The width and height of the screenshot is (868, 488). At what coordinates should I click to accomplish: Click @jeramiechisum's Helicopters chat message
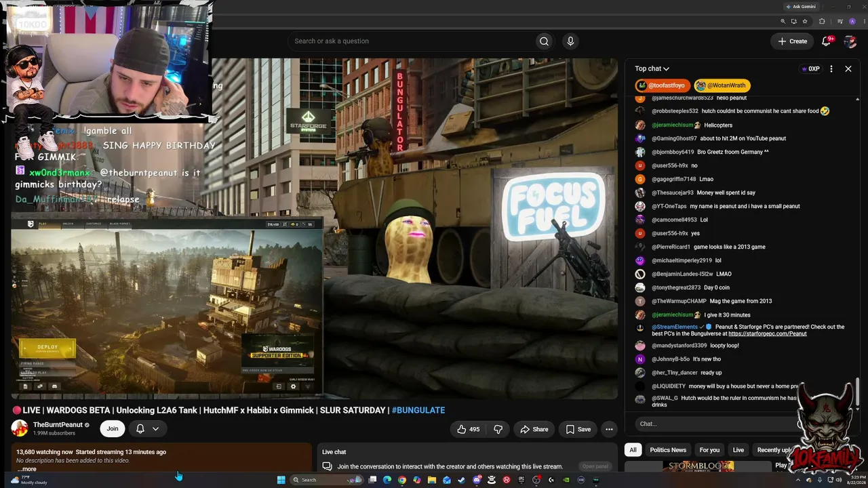pyautogui.click(x=718, y=125)
